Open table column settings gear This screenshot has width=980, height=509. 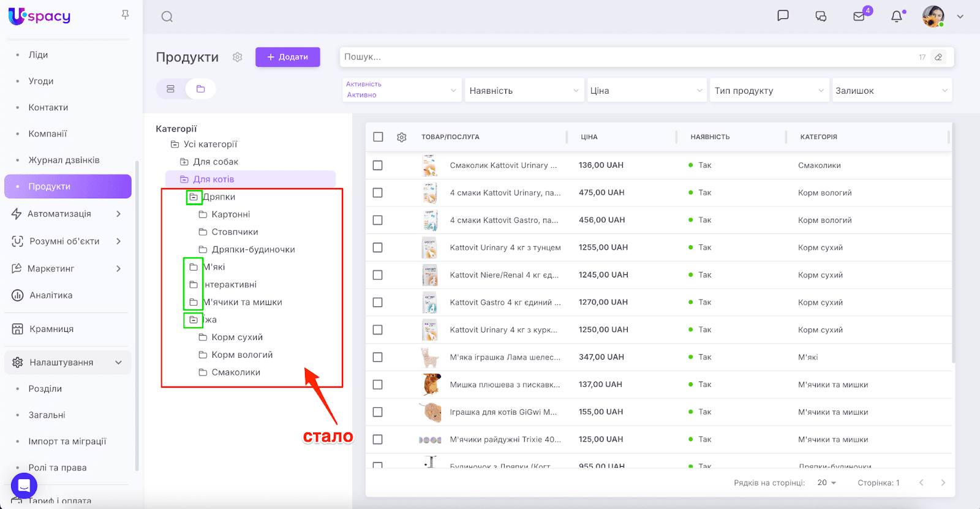click(402, 137)
